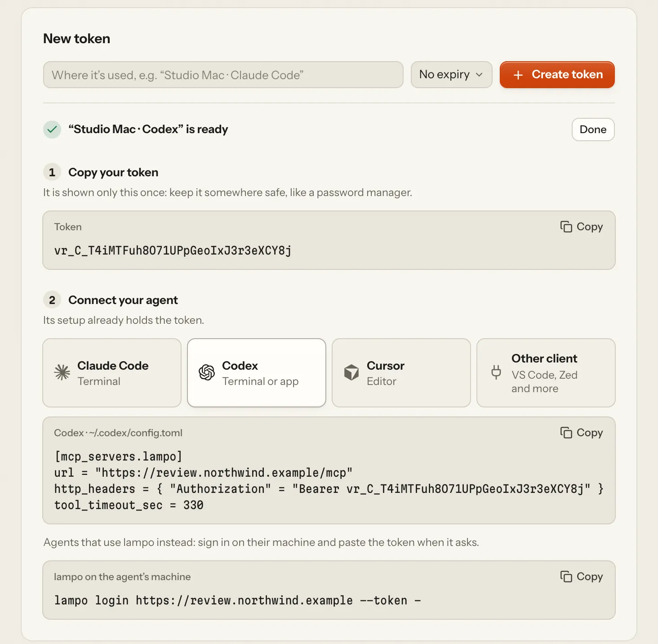Click the Cursor cube icon
This screenshot has height=644, width=658.
[351, 372]
